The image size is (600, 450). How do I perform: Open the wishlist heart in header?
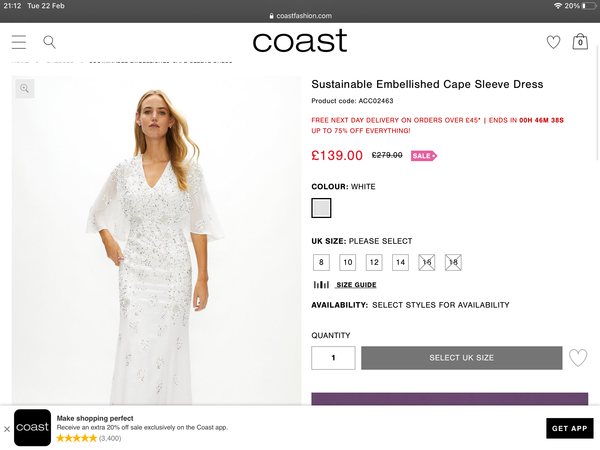click(553, 42)
